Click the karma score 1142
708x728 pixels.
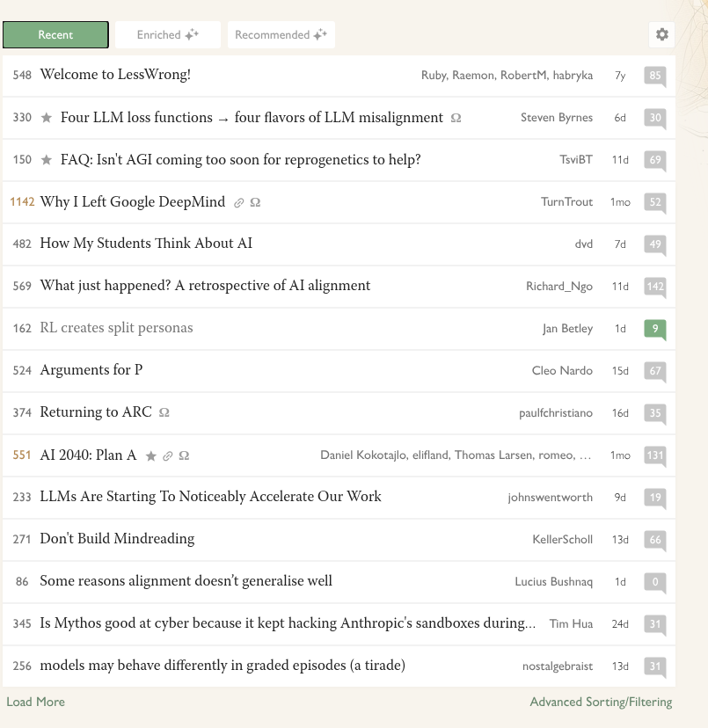[22, 201]
